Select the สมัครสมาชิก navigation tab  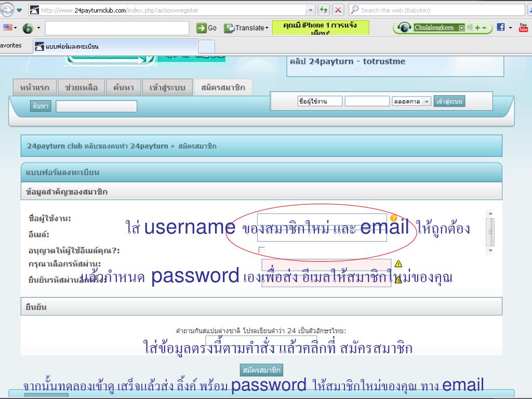click(x=223, y=87)
